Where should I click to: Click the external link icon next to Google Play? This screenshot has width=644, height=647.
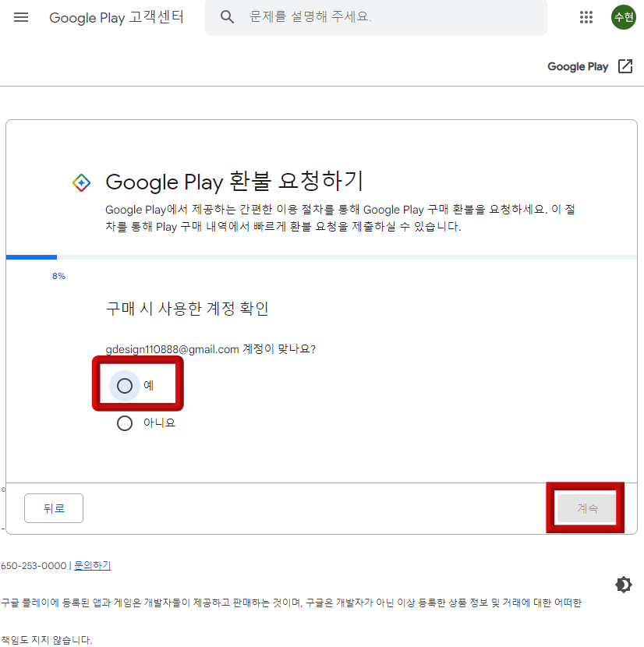(x=626, y=66)
